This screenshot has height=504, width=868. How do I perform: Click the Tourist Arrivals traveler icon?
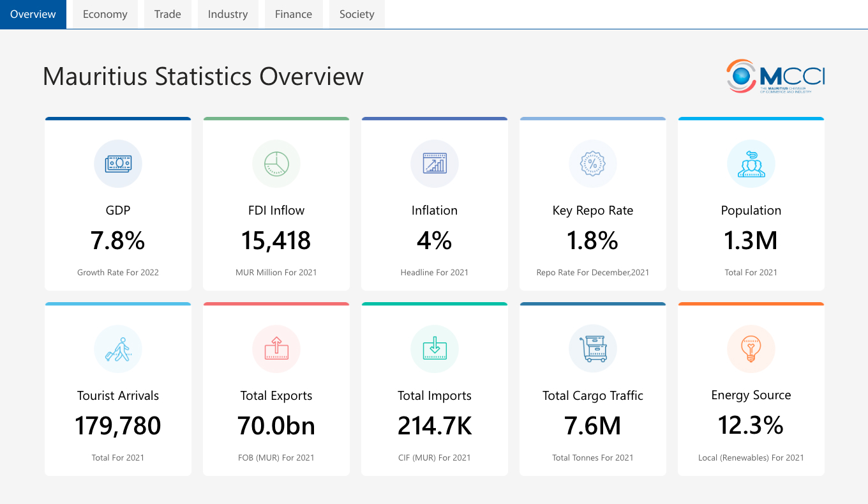(118, 349)
